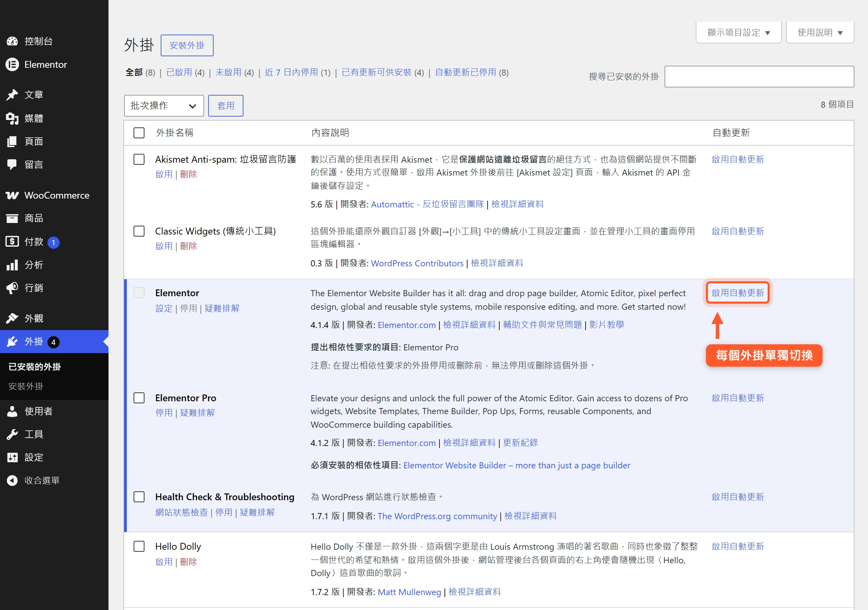Screen dimensions: 868x610
Task: Filter by 已有更新可供安裝 (4)
Action: [382, 72]
